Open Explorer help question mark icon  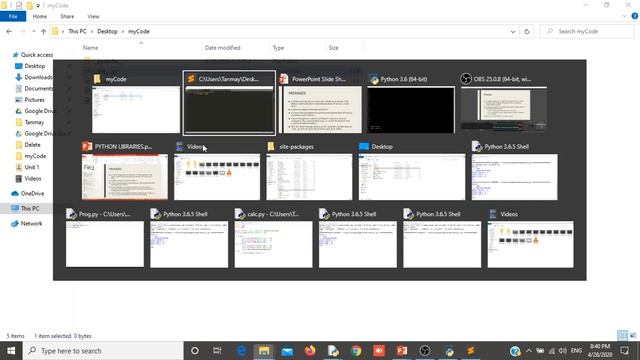[x=634, y=16]
